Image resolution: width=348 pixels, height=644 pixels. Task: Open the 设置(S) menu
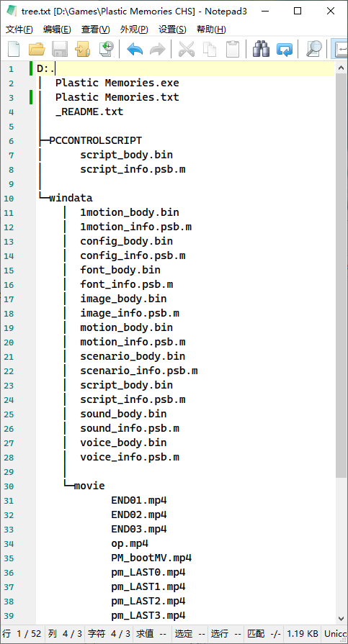[172, 30]
